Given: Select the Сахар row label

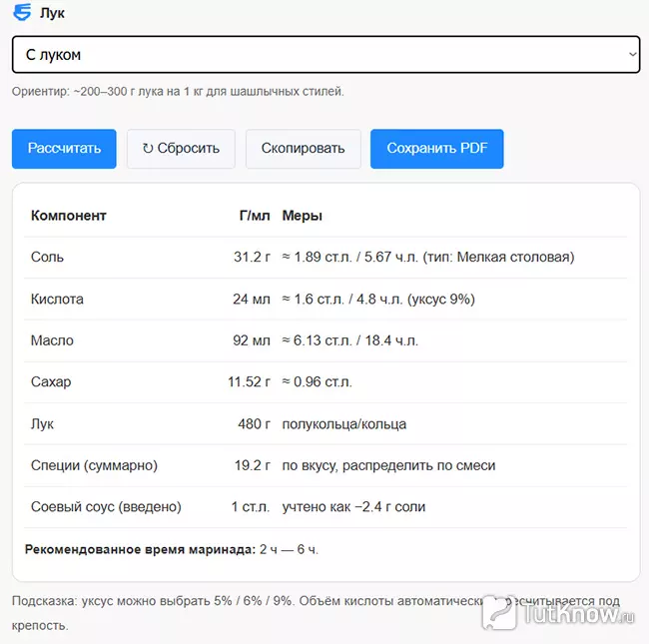Looking at the screenshot, I should pyautogui.click(x=51, y=382).
